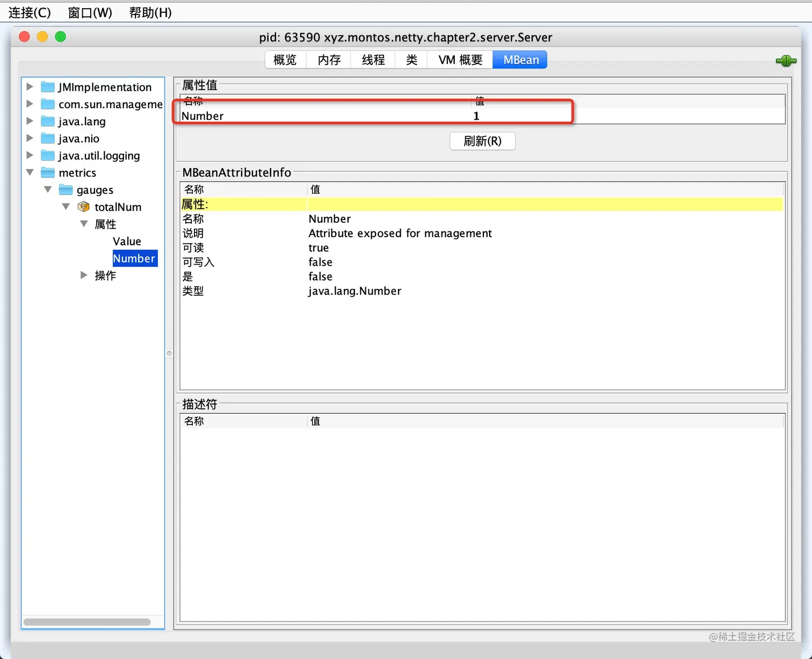Select the MBean tab
The width and height of the screenshot is (812, 659).
coord(520,60)
